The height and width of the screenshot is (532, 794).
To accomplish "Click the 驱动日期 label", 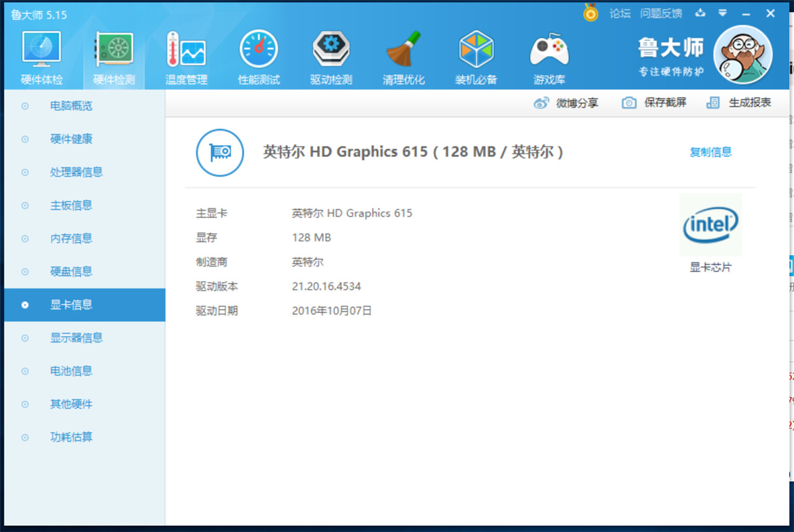I will (217, 311).
